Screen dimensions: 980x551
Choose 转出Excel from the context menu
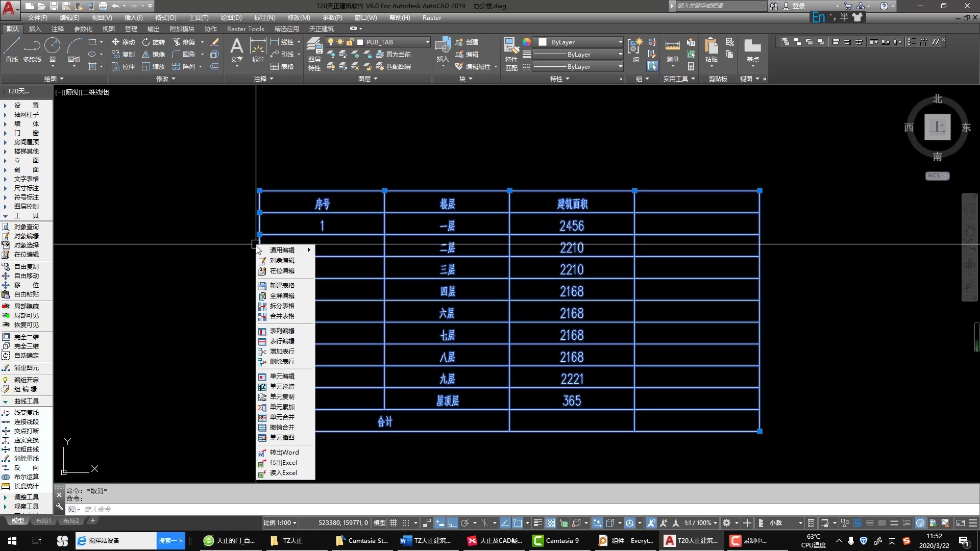tap(283, 463)
